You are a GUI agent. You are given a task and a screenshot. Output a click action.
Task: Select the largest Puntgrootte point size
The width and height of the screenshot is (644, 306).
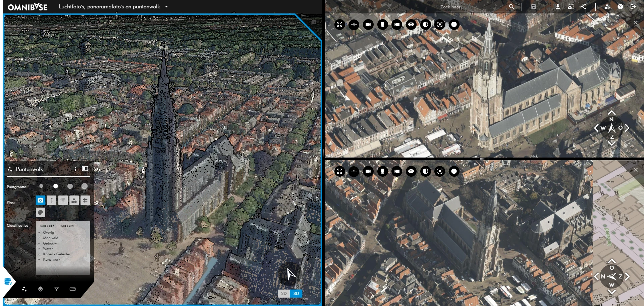tap(85, 186)
